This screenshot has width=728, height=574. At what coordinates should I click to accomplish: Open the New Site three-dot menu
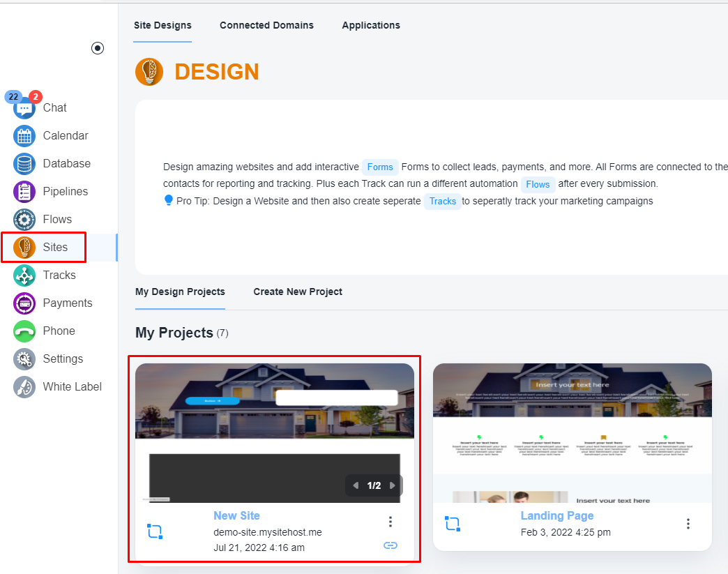(x=390, y=522)
